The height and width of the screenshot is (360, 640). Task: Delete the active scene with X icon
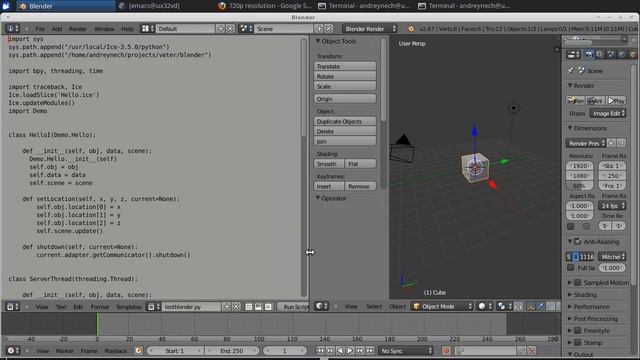click(x=328, y=29)
